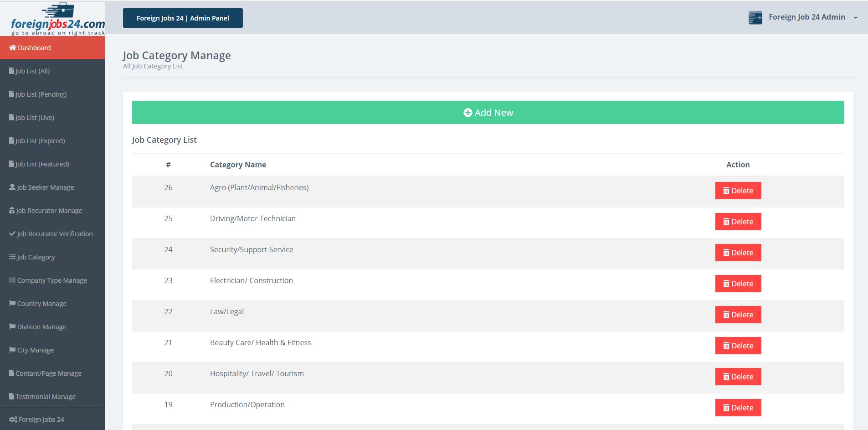Click the Job Category Manage page heading
Viewport: 868px width, 430px height.
177,56
